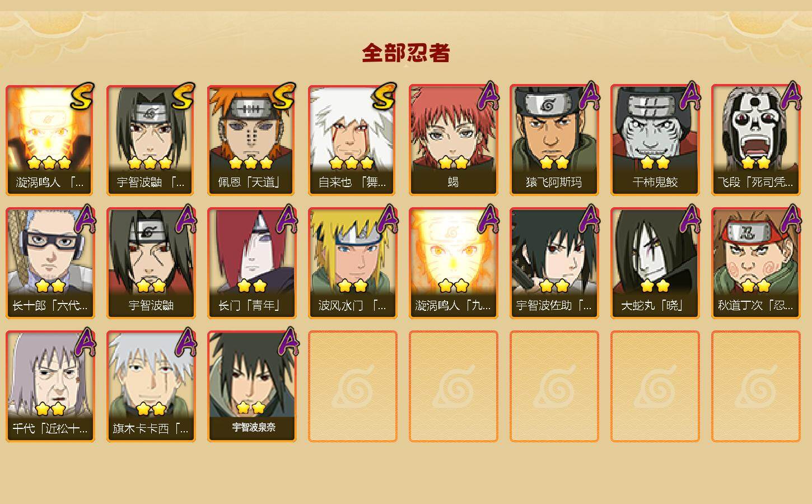Click the star rating on 宇智波鼬 S card
The height and width of the screenshot is (504, 812).
click(x=150, y=163)
